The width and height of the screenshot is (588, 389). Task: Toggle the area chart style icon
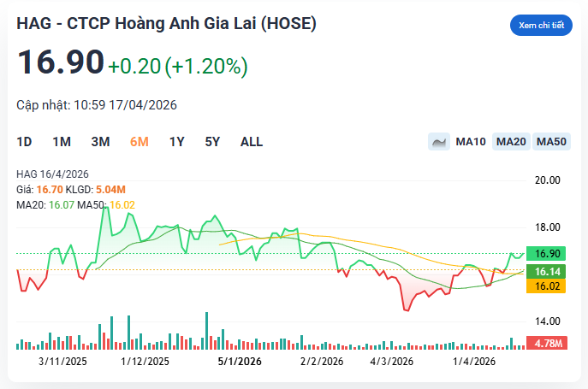coord(439,142)
